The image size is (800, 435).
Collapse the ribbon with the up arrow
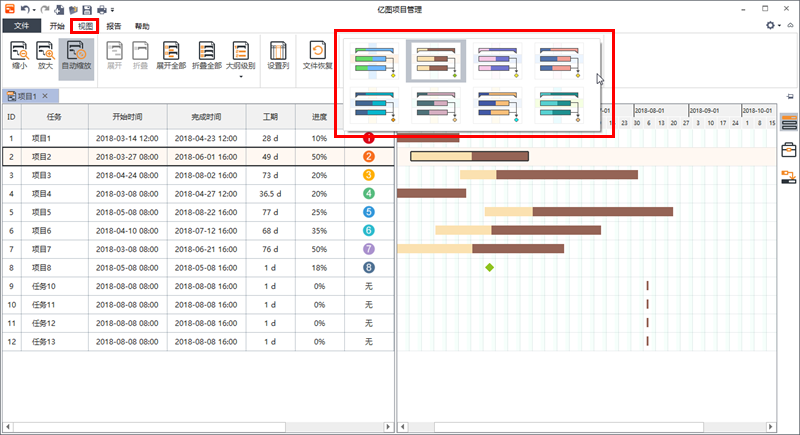coord(790,25)
